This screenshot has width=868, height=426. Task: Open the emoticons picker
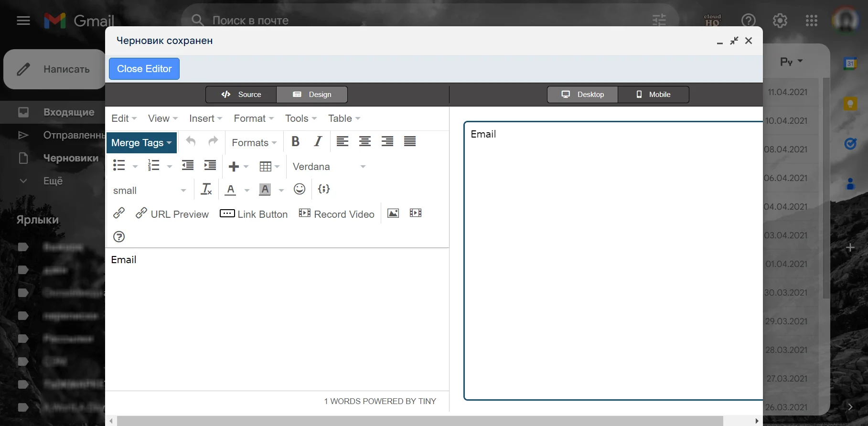[300, 190]
